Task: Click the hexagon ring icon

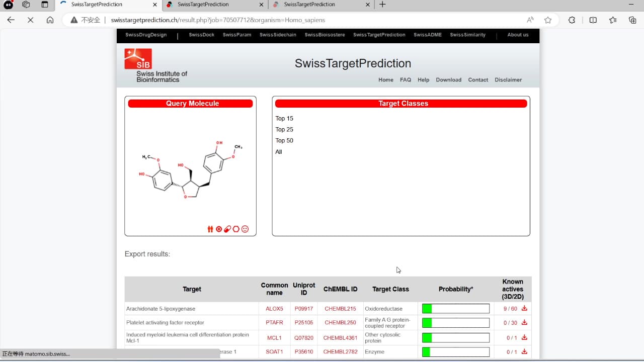Action: 236,229
